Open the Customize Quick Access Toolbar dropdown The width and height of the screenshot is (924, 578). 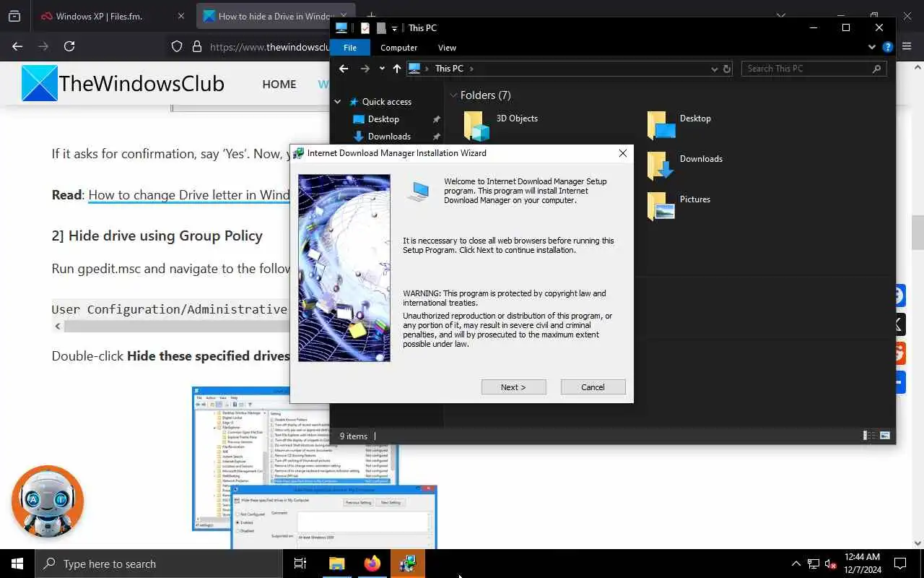(x=394, y=29)
